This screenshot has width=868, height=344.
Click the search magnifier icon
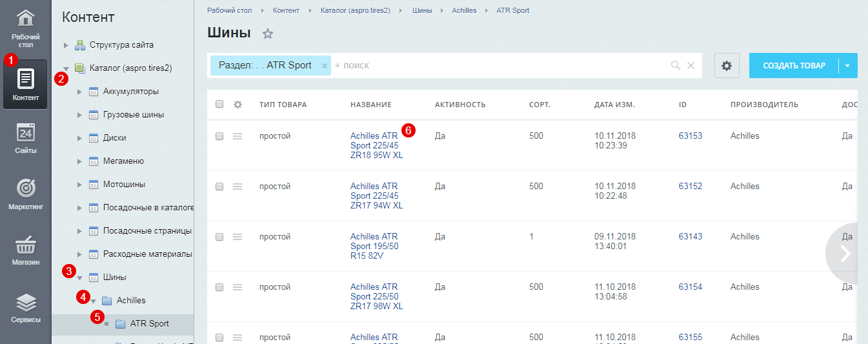[x=676, y=65]
